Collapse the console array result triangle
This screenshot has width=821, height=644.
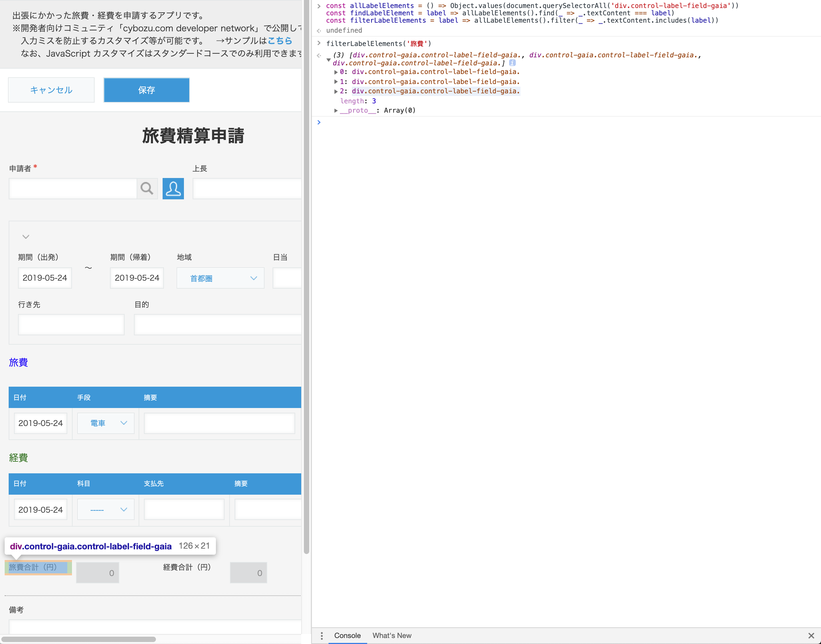pyautogui.click(x=328, y=60)
